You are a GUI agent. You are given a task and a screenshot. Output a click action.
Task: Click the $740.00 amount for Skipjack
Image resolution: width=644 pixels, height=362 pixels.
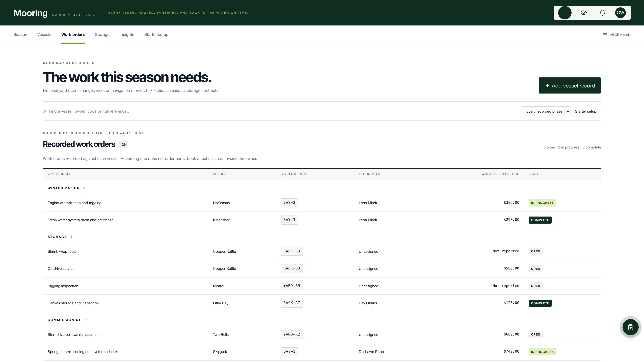[511, 351]
